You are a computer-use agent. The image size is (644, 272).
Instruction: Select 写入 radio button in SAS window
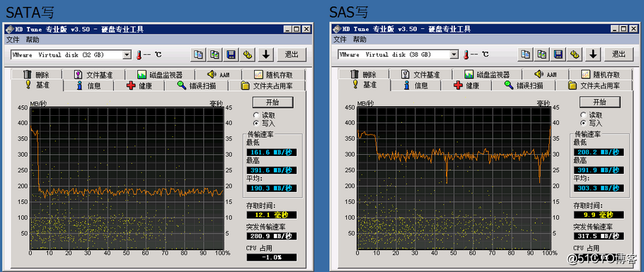pos(583,123)
